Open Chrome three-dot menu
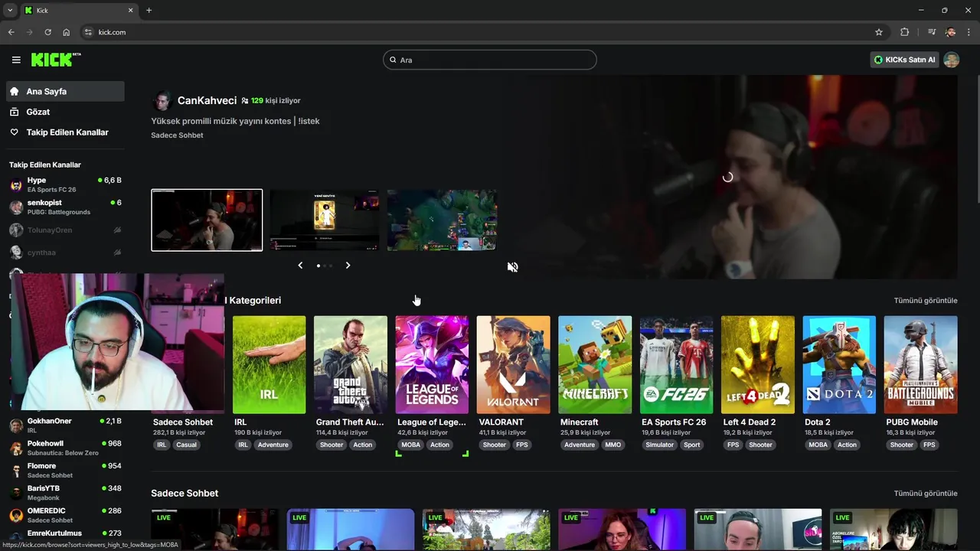This screenshot has height=551, width=980. point(969,32)
